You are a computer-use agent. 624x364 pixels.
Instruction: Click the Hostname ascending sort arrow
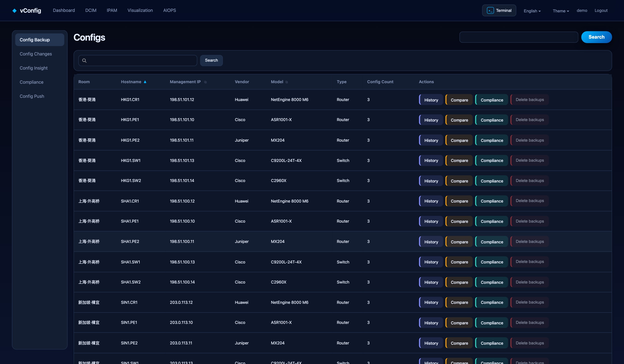145,82
